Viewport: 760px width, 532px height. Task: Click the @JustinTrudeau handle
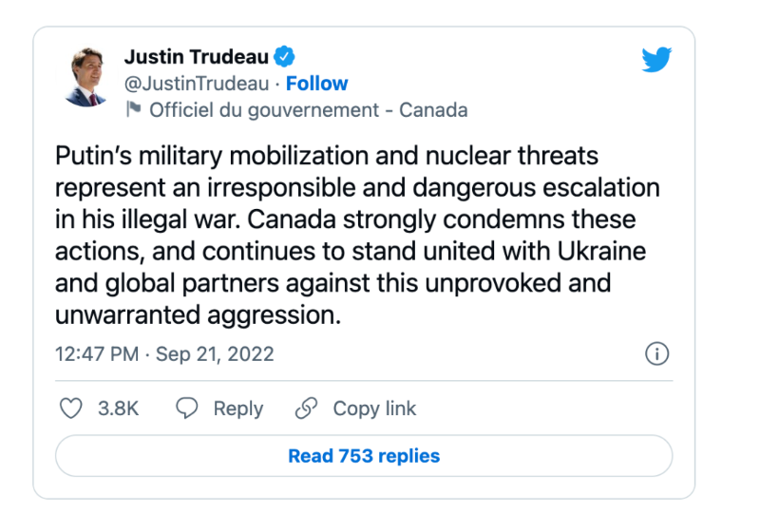click(x=199, y=84)
